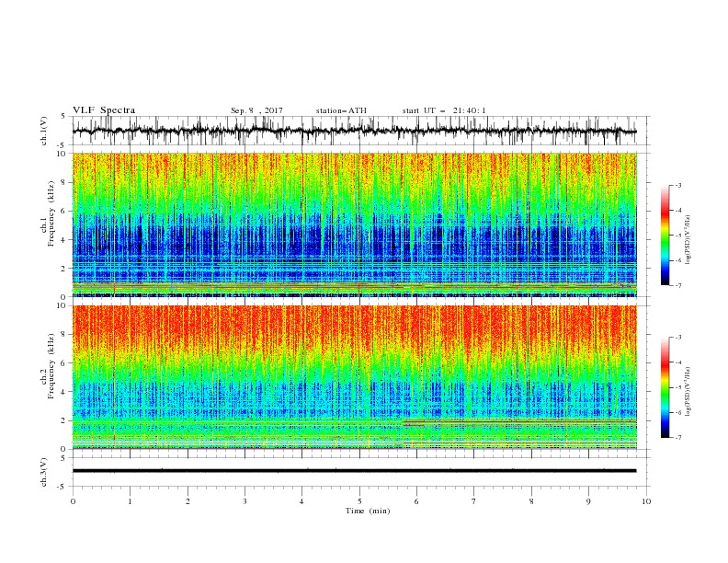Viewport: 728px width, 563px height.
Task: Click ch.1 frequency axis tick "8"
Action: click(x=63, y=182)
